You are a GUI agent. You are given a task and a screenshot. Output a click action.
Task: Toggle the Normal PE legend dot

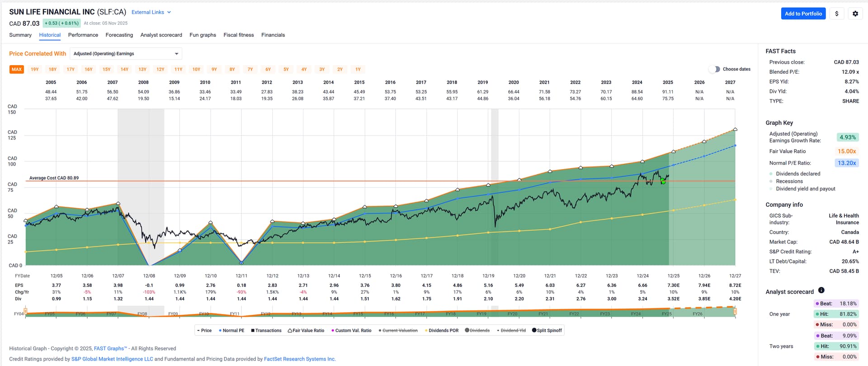click(220, 331)
